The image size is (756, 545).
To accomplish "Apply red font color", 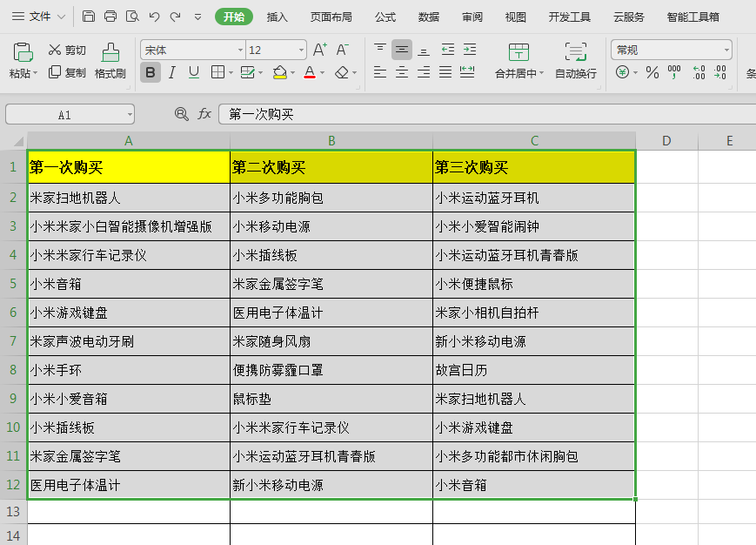I will [310, 73].
